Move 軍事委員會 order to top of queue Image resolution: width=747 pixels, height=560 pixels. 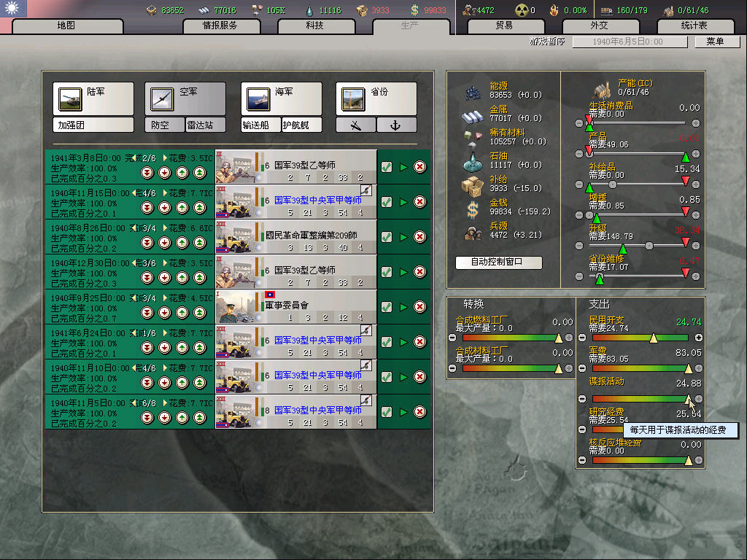(x=199, y=313)
